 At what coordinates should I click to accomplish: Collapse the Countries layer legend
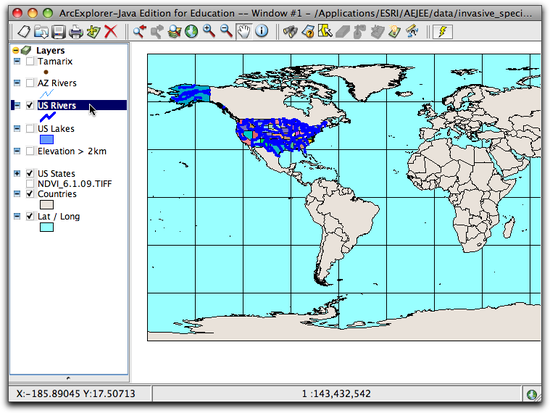[x=17, y=194]
